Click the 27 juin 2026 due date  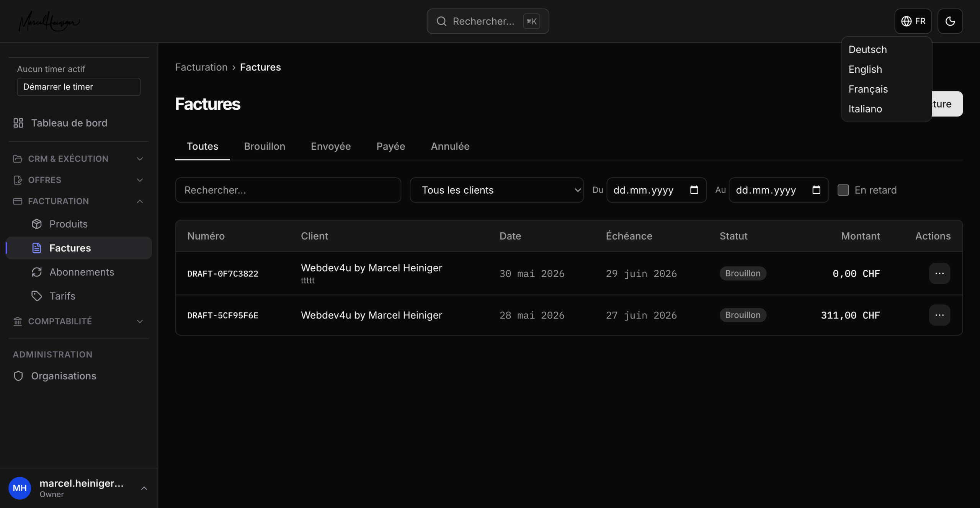[641, 315]
